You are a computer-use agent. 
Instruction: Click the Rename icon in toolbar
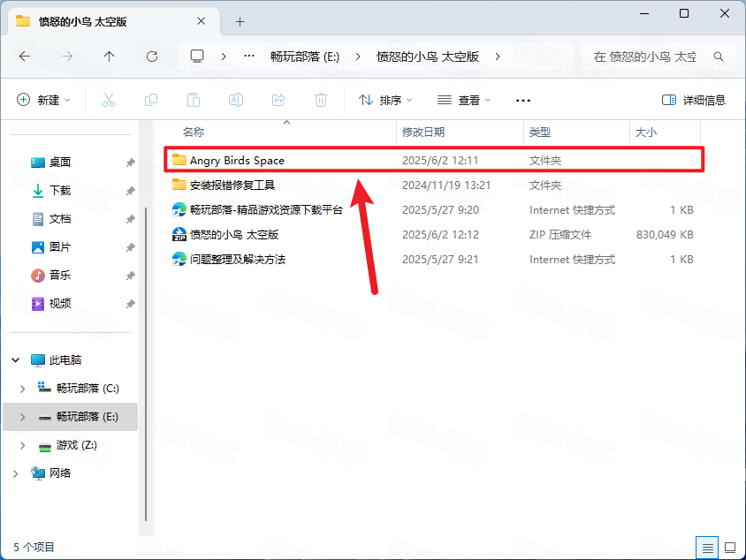click(236, 100)
